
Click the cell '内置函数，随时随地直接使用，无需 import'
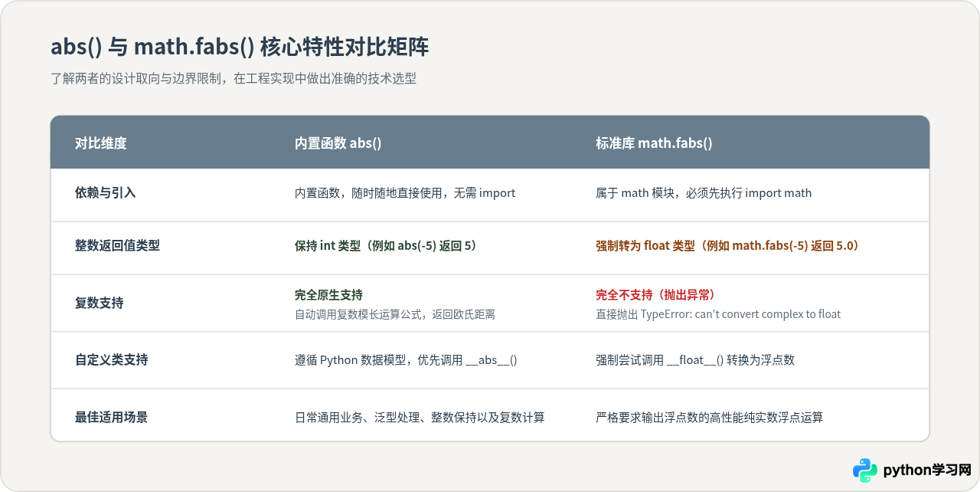point(405,193)
